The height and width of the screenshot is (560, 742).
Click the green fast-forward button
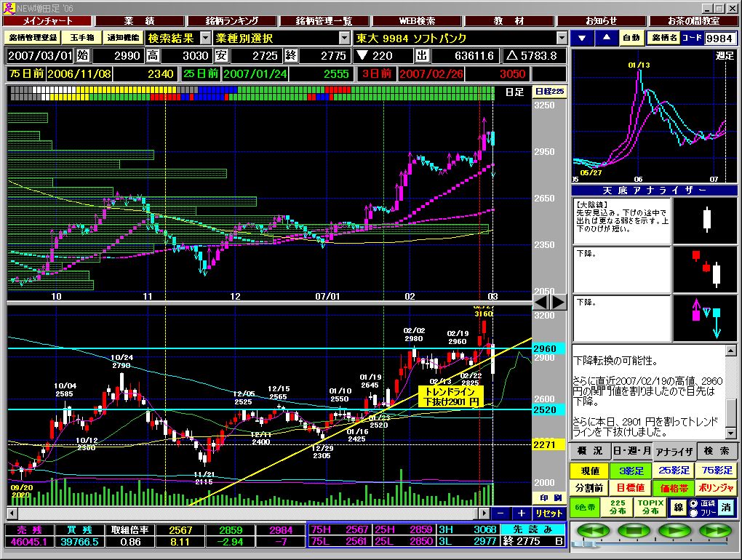(x=716, y=531)
